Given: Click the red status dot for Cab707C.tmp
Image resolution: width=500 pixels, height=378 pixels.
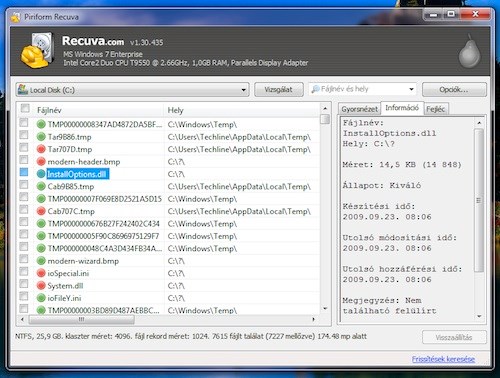Looking at the screenshot, I should tap(41, 211).
